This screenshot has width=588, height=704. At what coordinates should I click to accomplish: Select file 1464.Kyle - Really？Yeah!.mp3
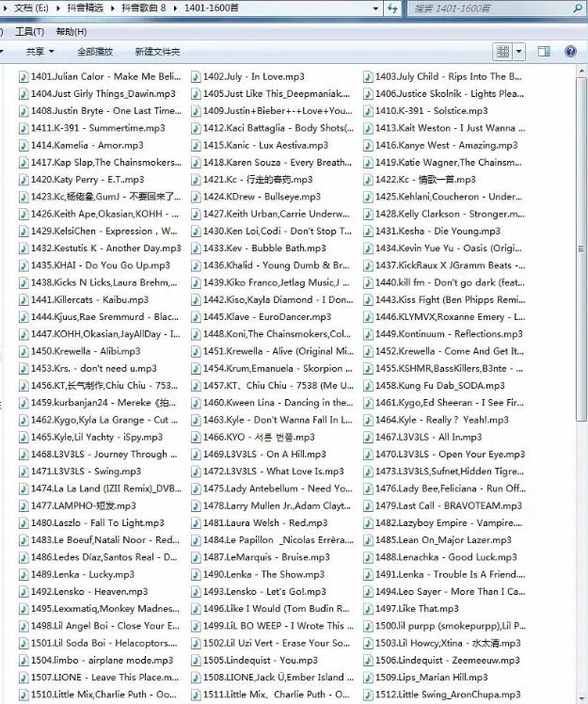coord(437,421)
